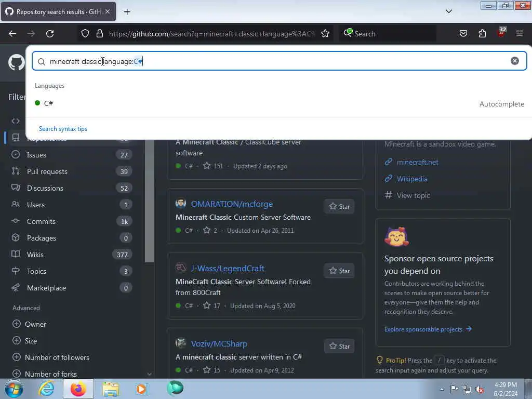
Task: Close the Repository search results tab
Action: pos(108,11)
